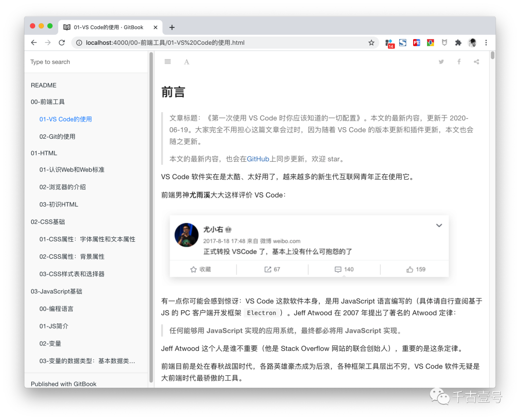Open the extension with red 14 badge
This screenshot has width=520, height=420.
pos(390,43)
